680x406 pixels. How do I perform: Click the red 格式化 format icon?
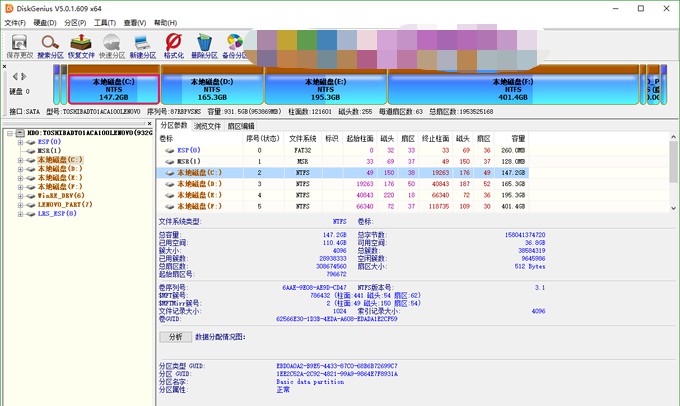coord(174,45)
